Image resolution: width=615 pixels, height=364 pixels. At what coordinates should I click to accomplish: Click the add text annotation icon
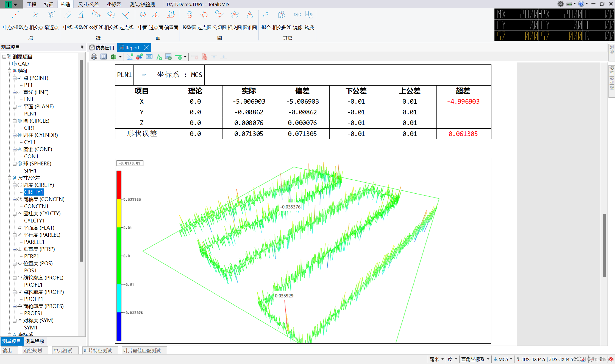pos(159,57)
